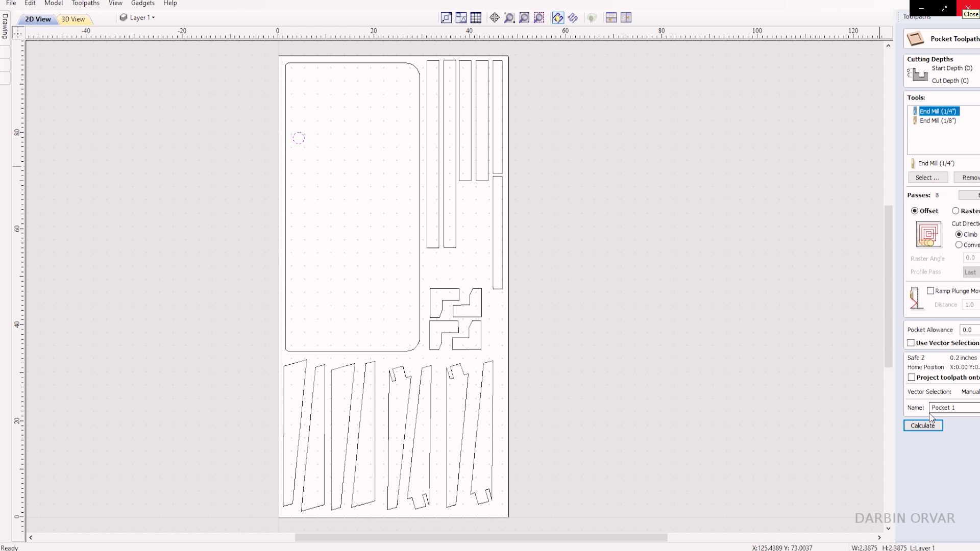Click the Remove tool button
This screenshot has height=551, width=980.
coord(967,178)
